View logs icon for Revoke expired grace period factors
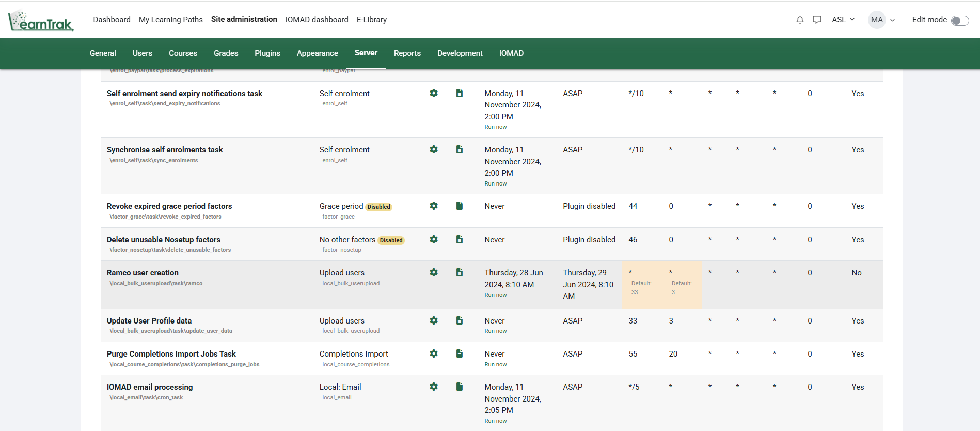This screenshot has height=431, width=980. (459, 206)
